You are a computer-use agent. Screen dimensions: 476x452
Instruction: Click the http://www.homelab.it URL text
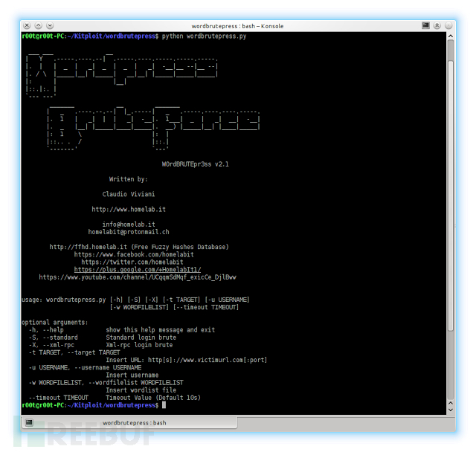pyautogui.click(x=129, y=210)
